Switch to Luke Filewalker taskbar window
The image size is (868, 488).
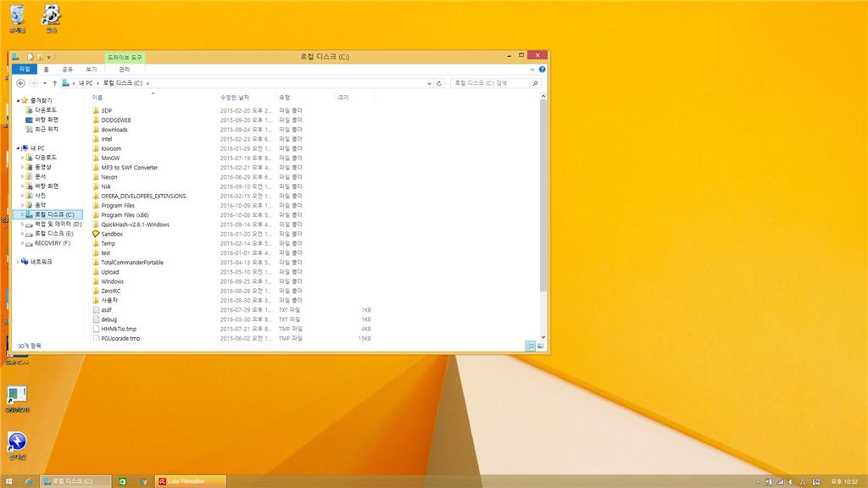190,481
